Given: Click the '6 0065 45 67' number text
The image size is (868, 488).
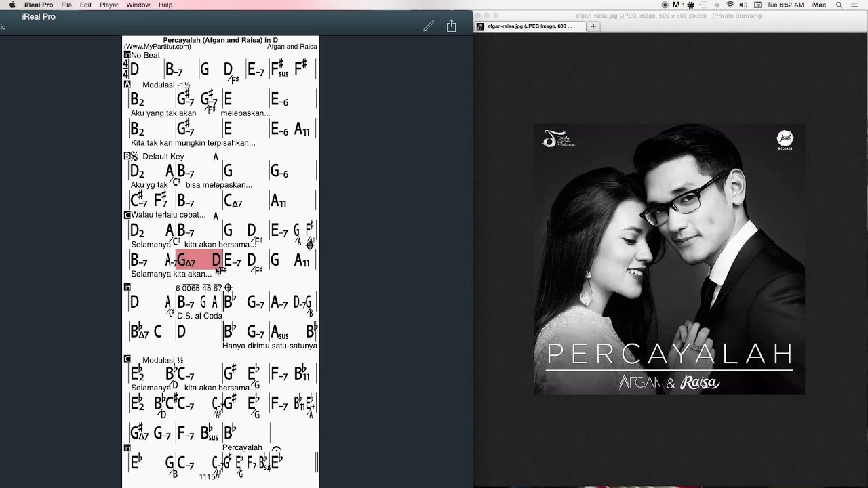Looking at the screenshot, I should point(199,288).
